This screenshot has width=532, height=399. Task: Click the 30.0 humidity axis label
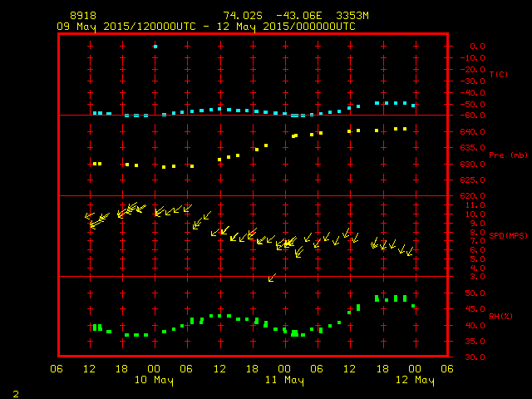click(475, 357)
